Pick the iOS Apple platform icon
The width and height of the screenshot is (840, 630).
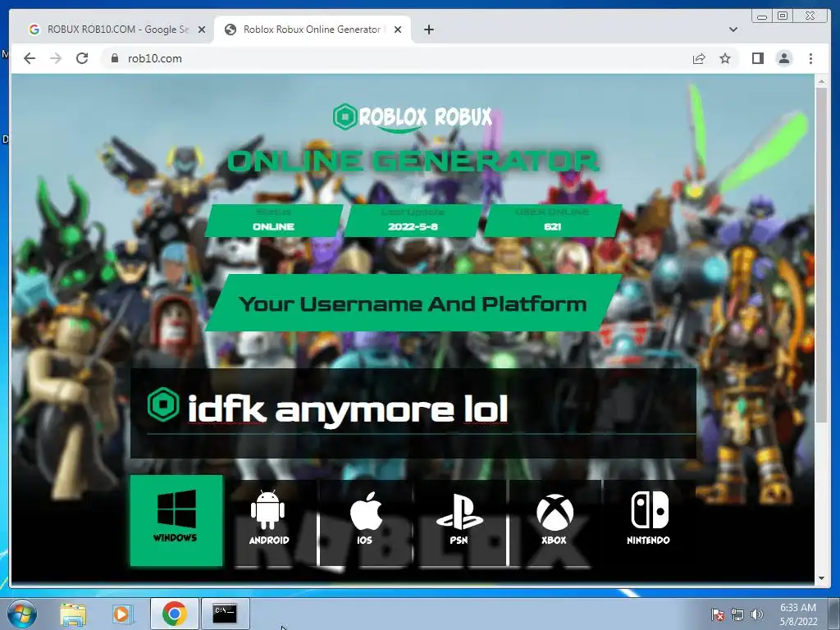click(x=365, y=518)
